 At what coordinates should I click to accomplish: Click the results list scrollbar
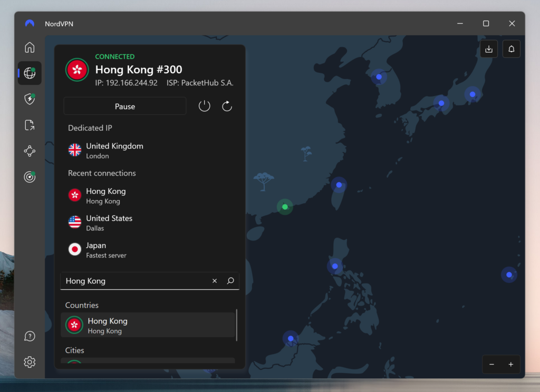click(x=237, y=325)
